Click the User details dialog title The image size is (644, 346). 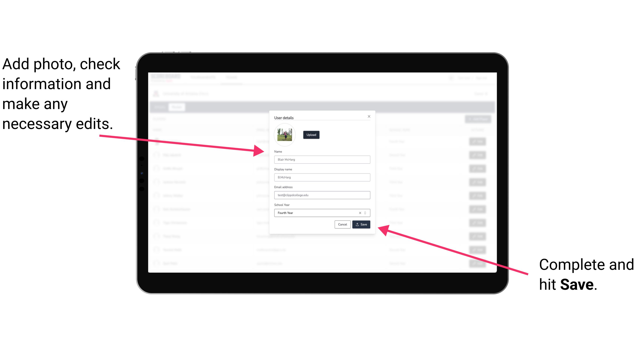[x=284, y=117]
